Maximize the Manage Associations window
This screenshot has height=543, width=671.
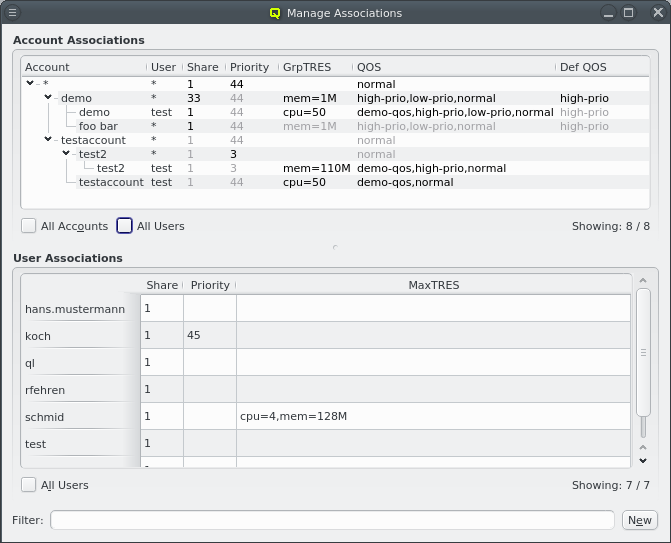(x=628, y=12)
